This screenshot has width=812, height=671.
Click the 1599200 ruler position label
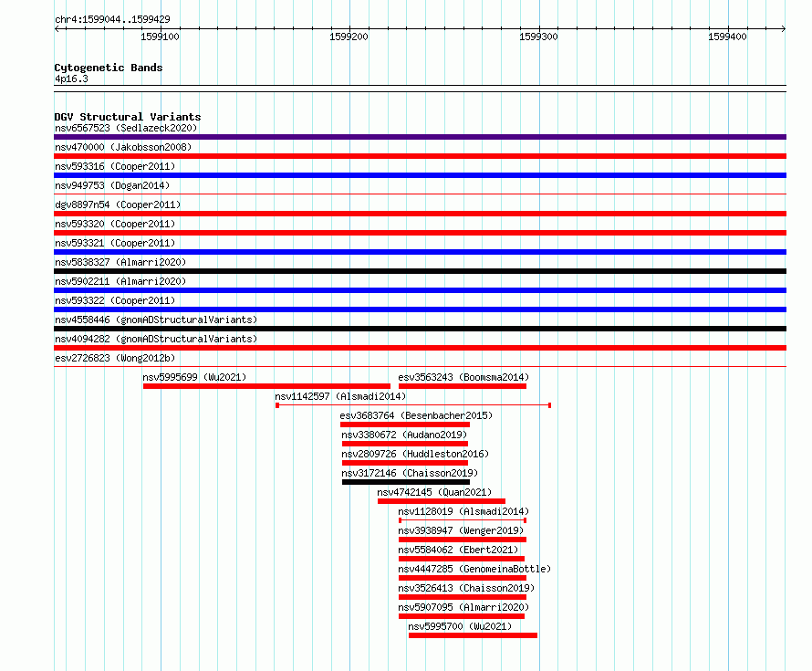(349, 37)
